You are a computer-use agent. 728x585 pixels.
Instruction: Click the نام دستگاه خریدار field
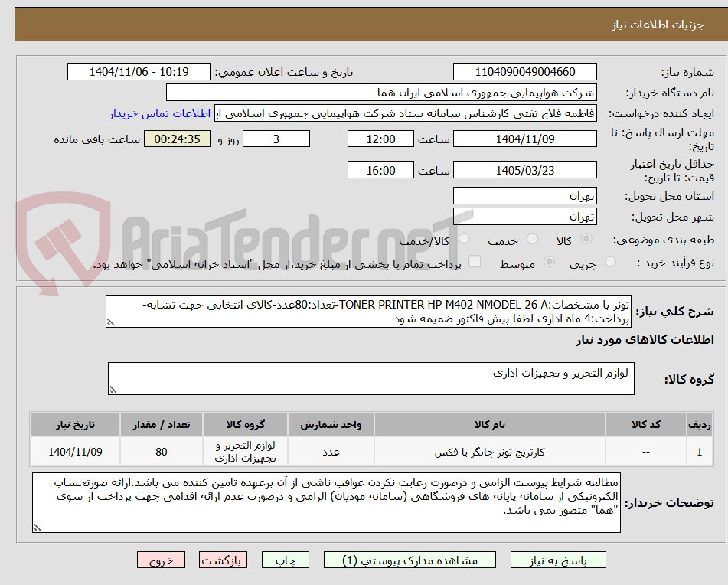click(x=381, y=93)
